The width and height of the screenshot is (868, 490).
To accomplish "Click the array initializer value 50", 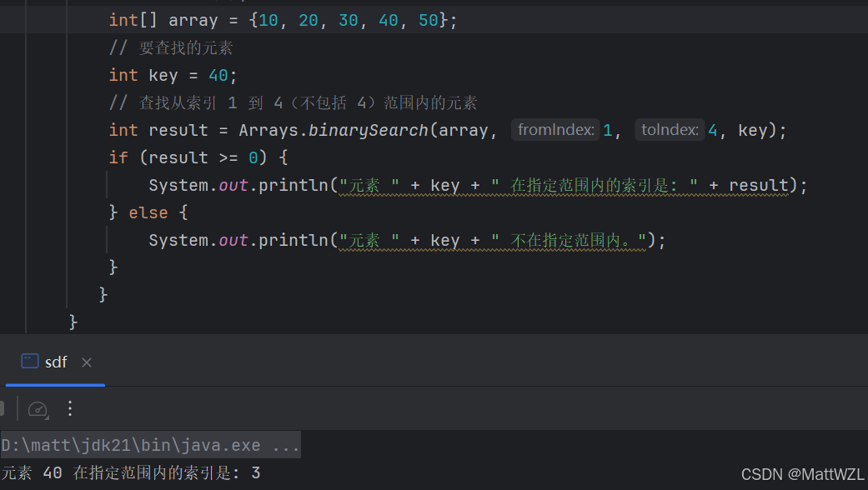I will pos(428,19).
